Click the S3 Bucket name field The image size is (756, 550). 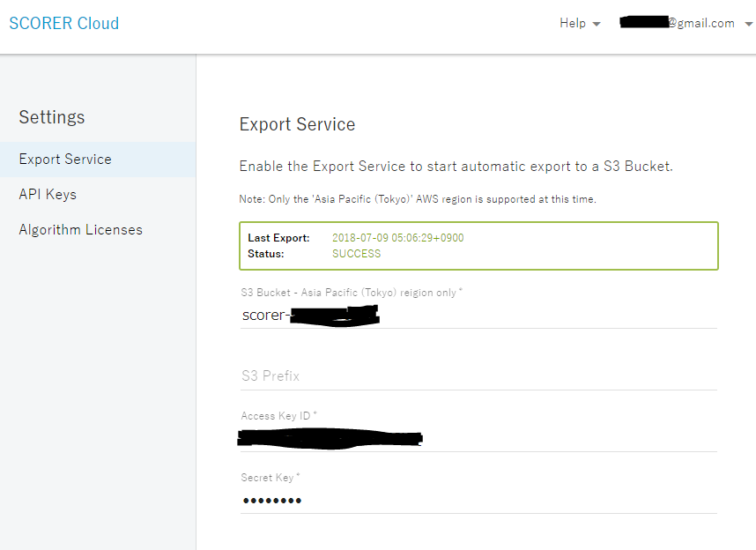click(478, 315)
